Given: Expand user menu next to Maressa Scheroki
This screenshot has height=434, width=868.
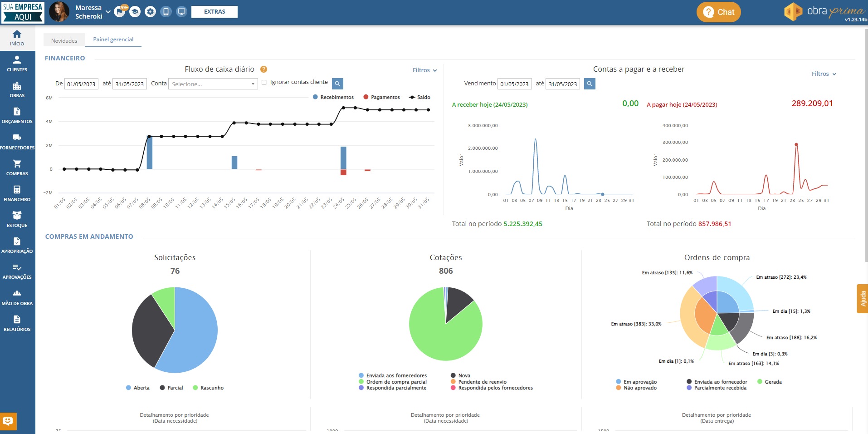Looking at the screenshot, I should click(x=108, y=12).
